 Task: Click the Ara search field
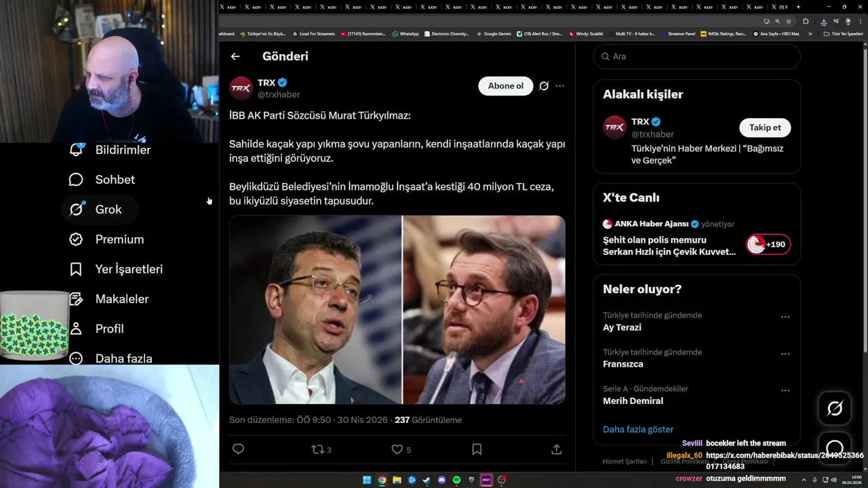[x=696, y=56]
